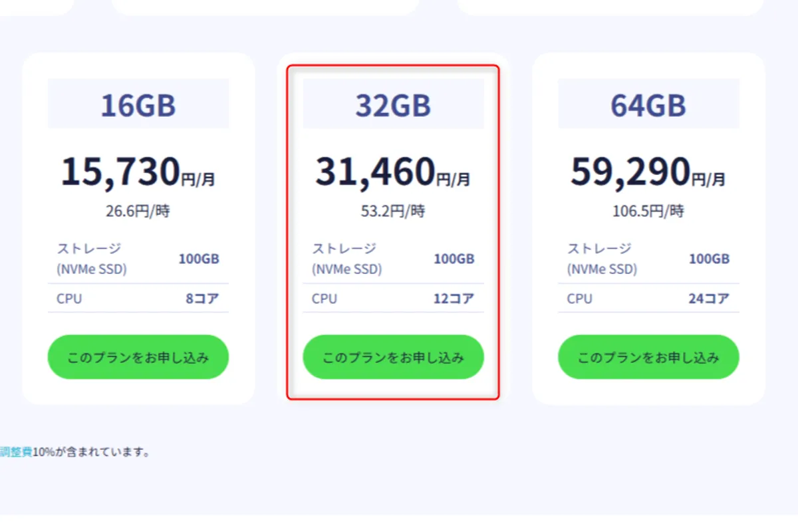Click the 53.2円/時 hourly rate text
Image resolution: width=798 pixels, height=532 pixels.
(392, 210)
